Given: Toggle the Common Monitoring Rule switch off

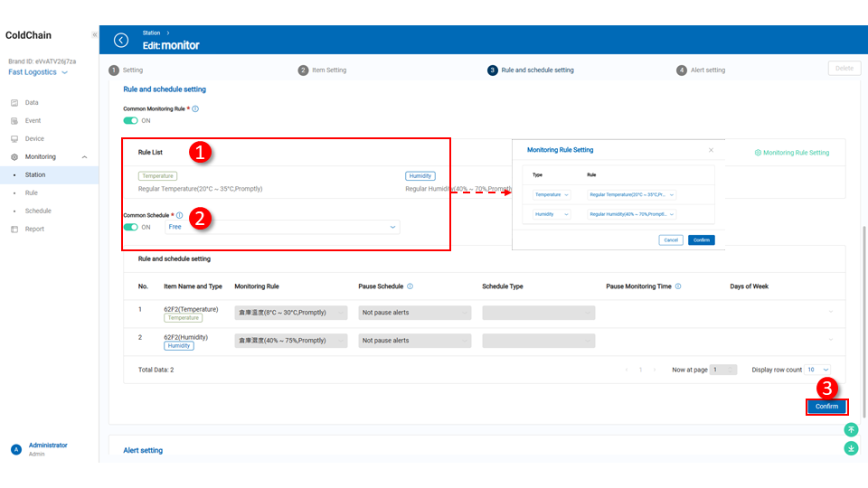Looking at the screenshot, I should (131, 120).
